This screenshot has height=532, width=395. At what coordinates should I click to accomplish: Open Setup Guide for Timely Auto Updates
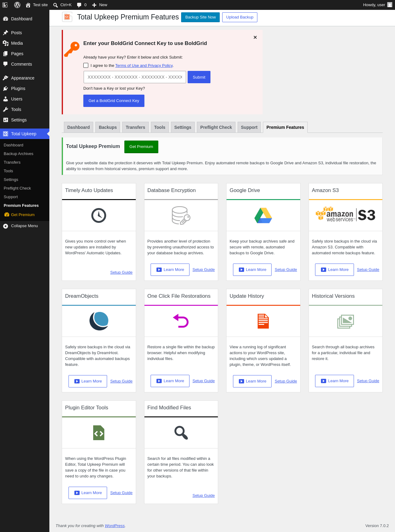tap(121, 272)
